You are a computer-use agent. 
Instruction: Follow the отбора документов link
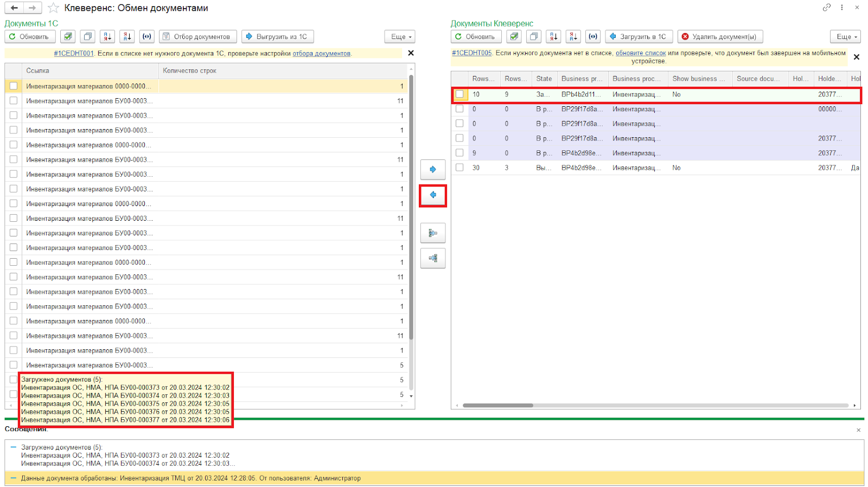pos(321,53)
